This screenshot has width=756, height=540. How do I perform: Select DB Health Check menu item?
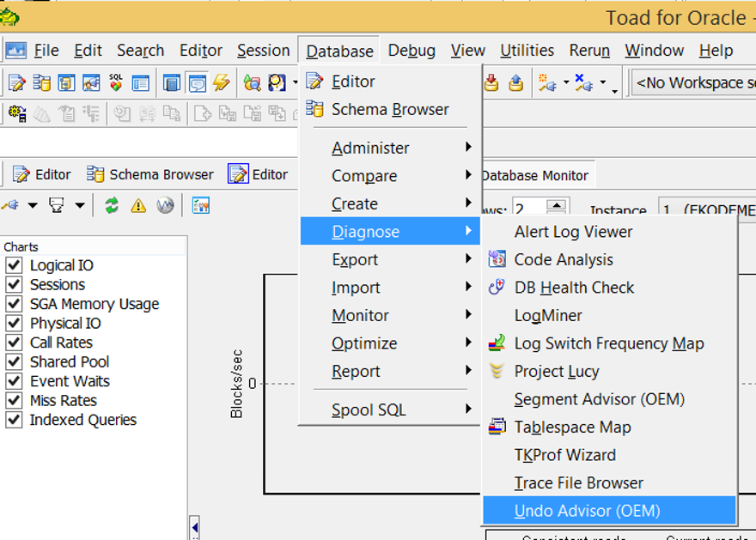609,287
